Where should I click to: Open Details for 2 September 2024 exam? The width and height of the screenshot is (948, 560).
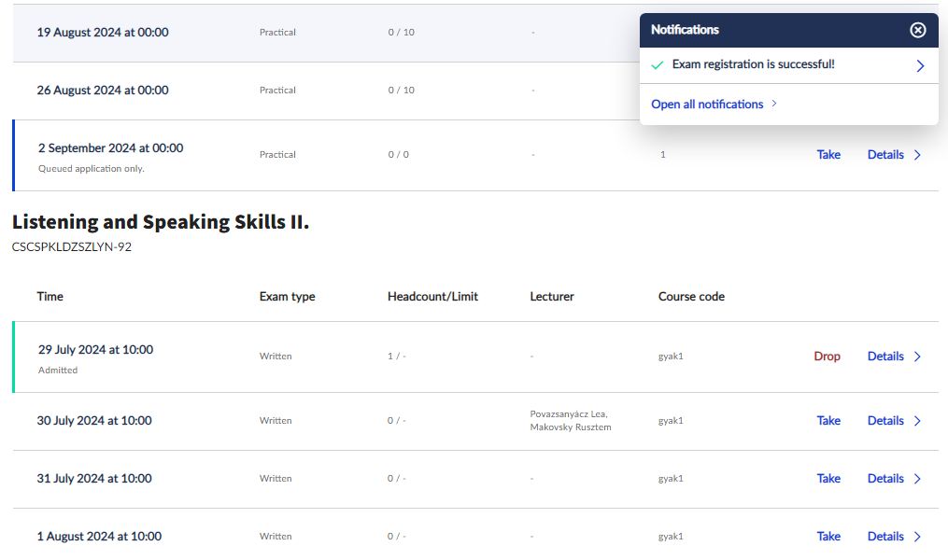click(x=885, y=155)
